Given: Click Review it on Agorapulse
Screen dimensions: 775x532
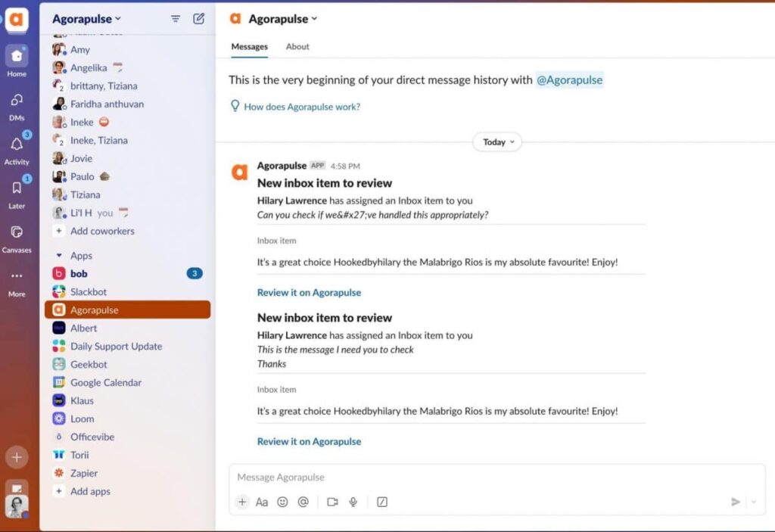Looking at the screenshot, I should 309,292.
